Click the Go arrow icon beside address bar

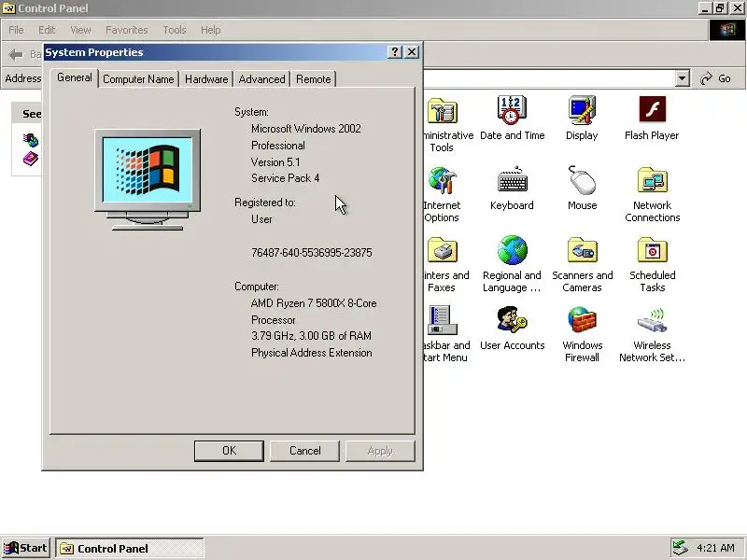point(706,78)
